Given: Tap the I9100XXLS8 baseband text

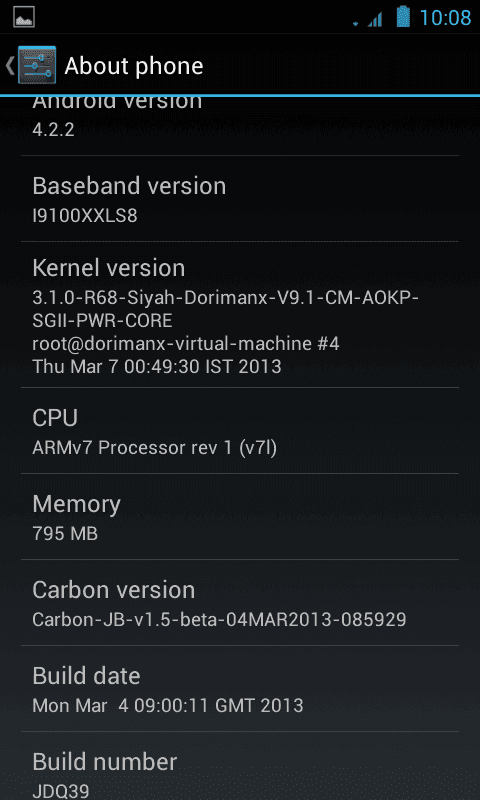Looking at the screenshot, I should point(85,215).
